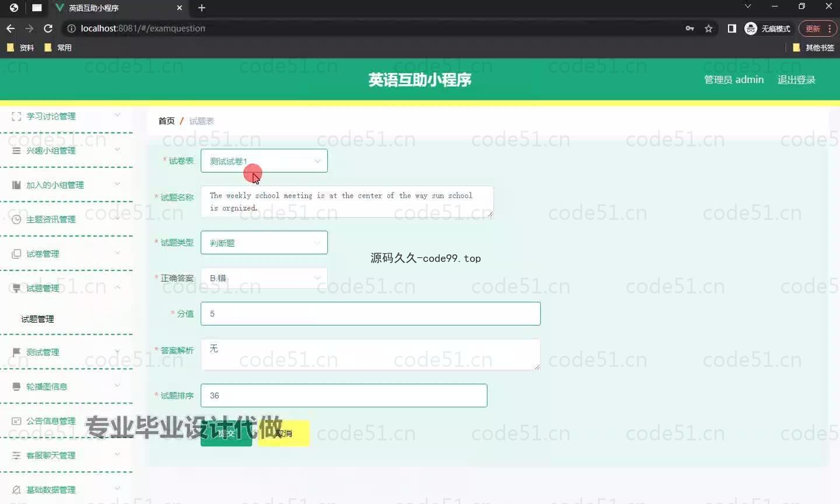Open the 试卷表 dropdown
840x504 pixels.
pyautogui.click(x=264, y=161)
